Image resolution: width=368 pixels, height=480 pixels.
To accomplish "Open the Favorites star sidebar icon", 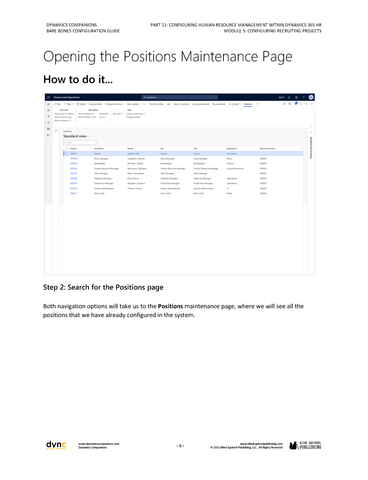I will point(49,116).
